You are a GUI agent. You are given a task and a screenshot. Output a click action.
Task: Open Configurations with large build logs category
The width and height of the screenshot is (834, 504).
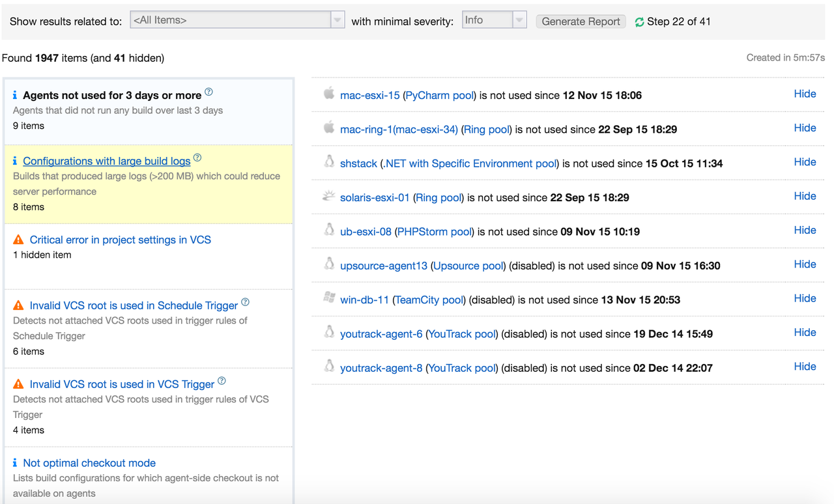tap(107, 161)
